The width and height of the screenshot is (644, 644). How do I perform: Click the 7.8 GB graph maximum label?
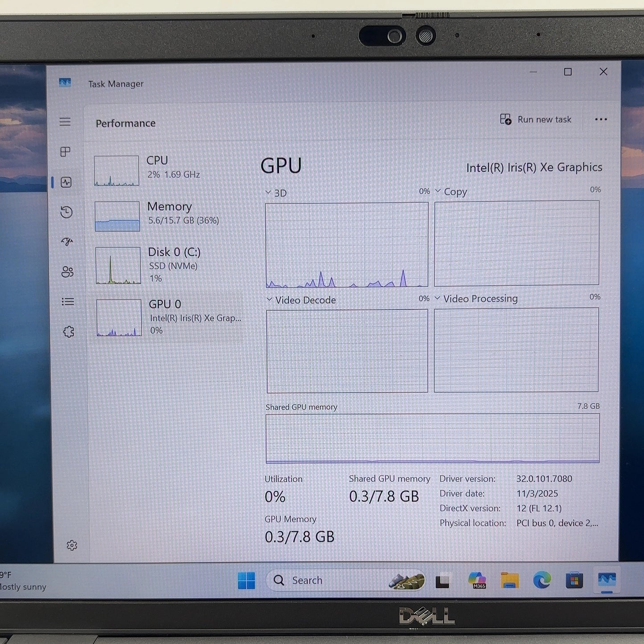click(588, 406)
